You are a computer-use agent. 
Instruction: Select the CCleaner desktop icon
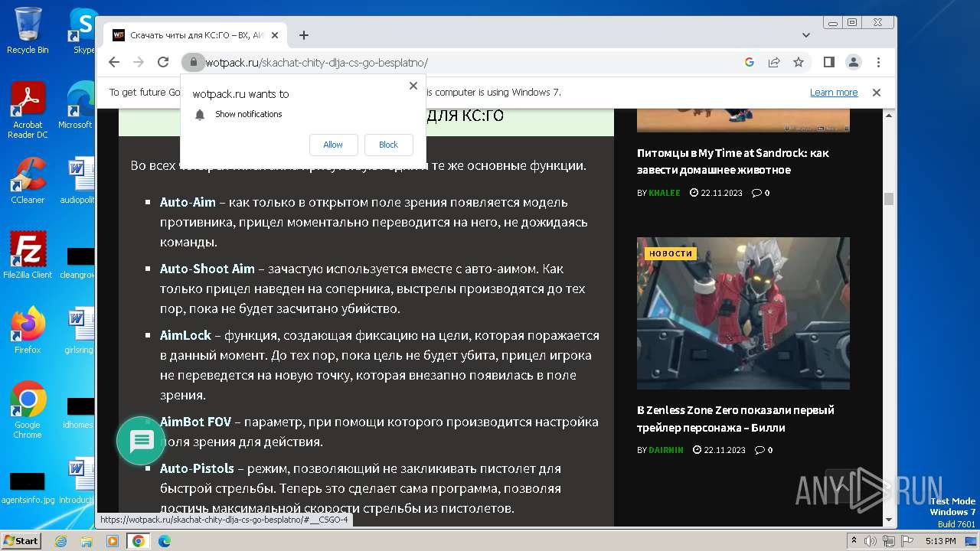click(x=28, y=181)
